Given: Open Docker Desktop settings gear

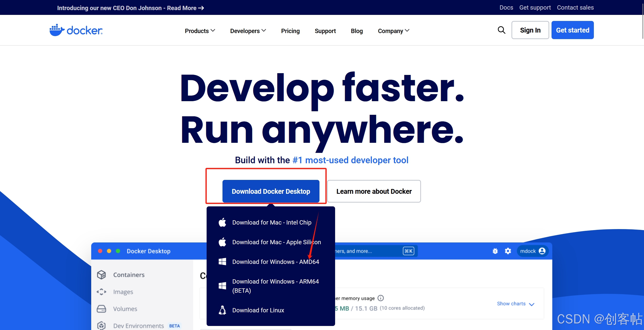Looking at the screenshot, I should (508, 251).
